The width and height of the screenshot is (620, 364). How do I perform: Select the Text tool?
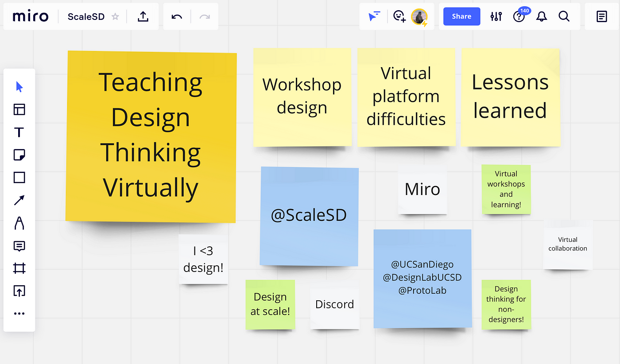click(19, 132)
